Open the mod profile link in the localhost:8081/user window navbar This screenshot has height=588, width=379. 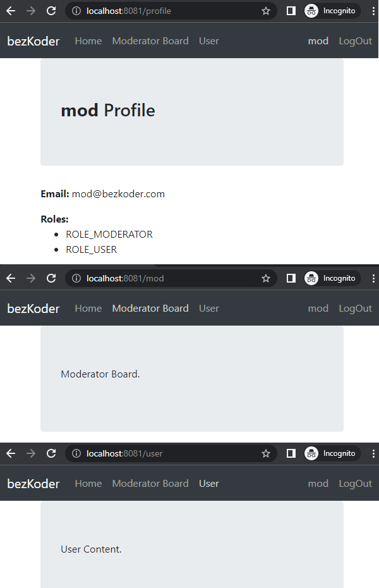pos(318,484)
